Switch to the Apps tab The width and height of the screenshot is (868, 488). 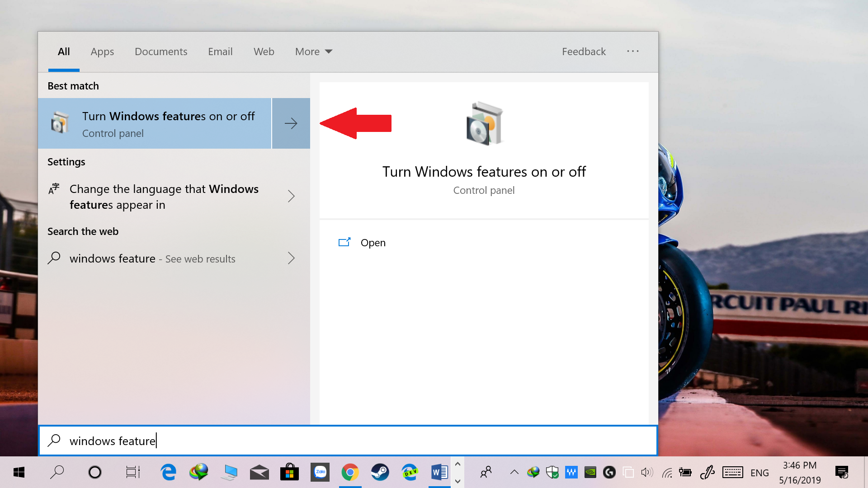(102, 52)
